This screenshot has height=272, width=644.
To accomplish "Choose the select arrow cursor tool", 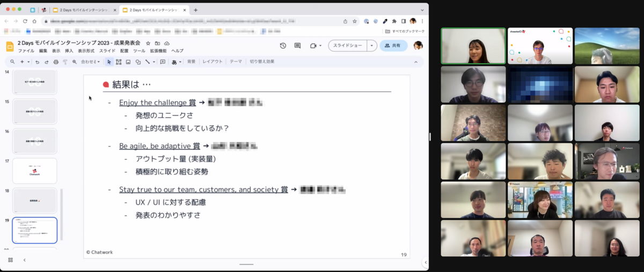I will [109, 62].
